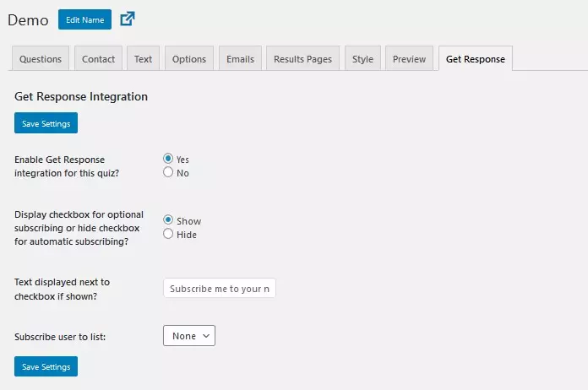The image size is (588, 390).
Task: Open the Emails tab
Action: click(x=241, y=59)
